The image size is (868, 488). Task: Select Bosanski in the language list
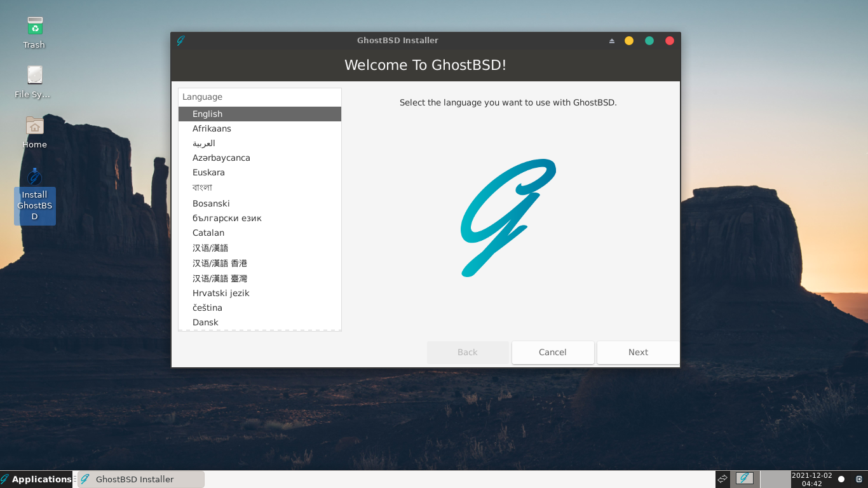pos(260,204)
